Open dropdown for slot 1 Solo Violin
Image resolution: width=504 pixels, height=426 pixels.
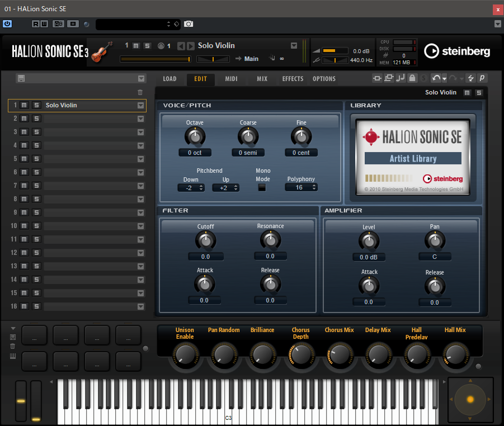[x=140, y=105]
